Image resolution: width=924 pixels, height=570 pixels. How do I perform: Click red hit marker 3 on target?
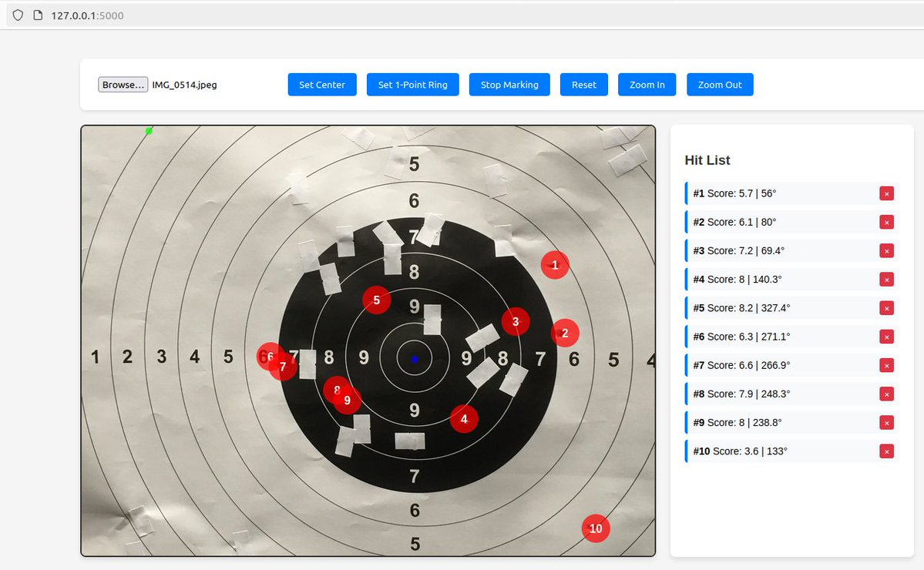click(516, 321)
